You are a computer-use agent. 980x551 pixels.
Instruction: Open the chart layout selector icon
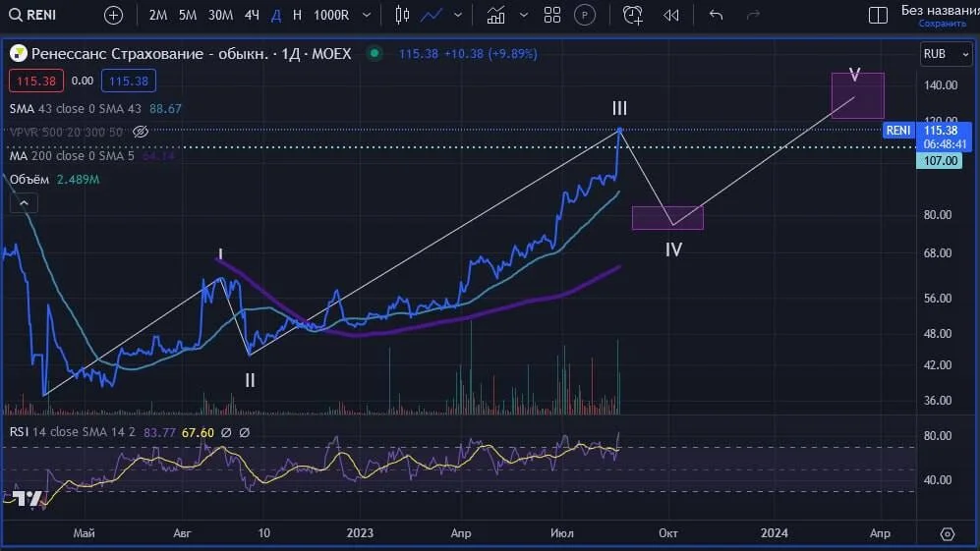point(878,15)
